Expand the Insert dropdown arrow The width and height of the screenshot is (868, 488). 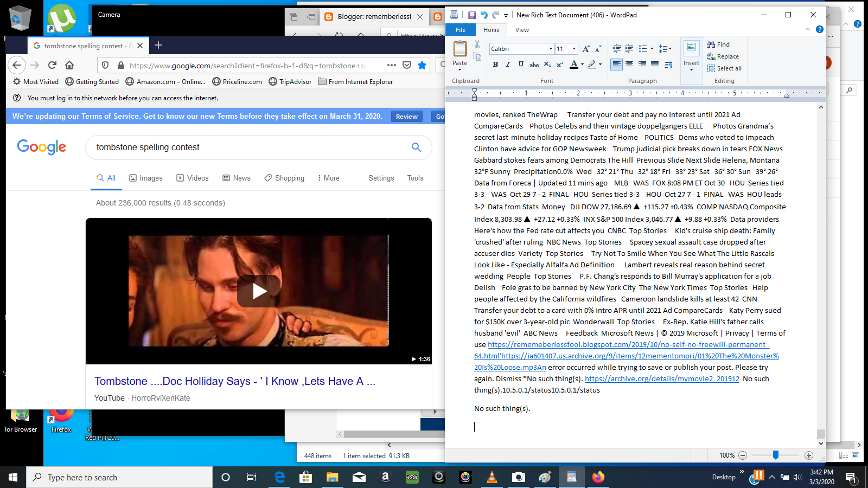coord(691,69)
